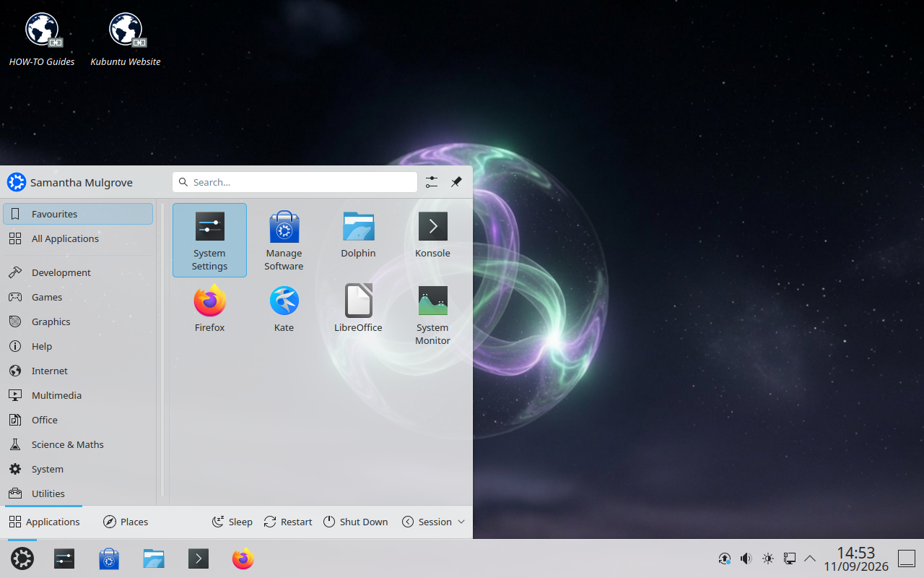924x578 pixels.
Task: Open the Kubuntu Website desktop shortcut
Action: 126,40
